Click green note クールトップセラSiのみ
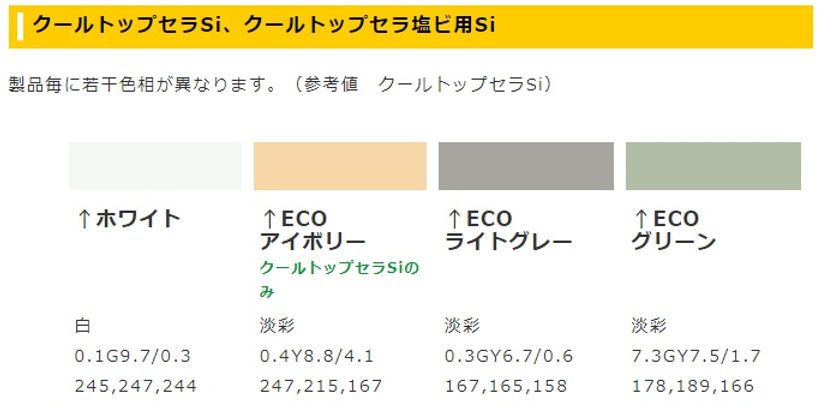Viewport: 821px width, 408px height. coord(339,280)
